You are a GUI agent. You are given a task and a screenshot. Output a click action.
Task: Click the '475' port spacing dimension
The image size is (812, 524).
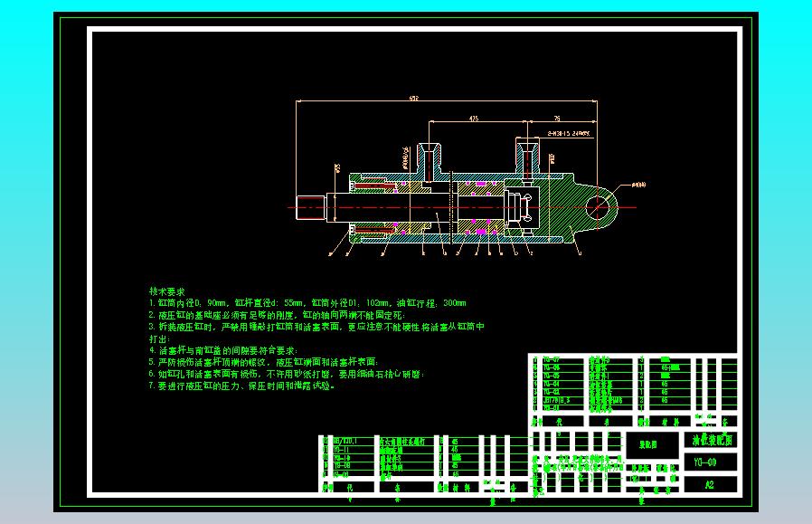click(x=473, y=119)
